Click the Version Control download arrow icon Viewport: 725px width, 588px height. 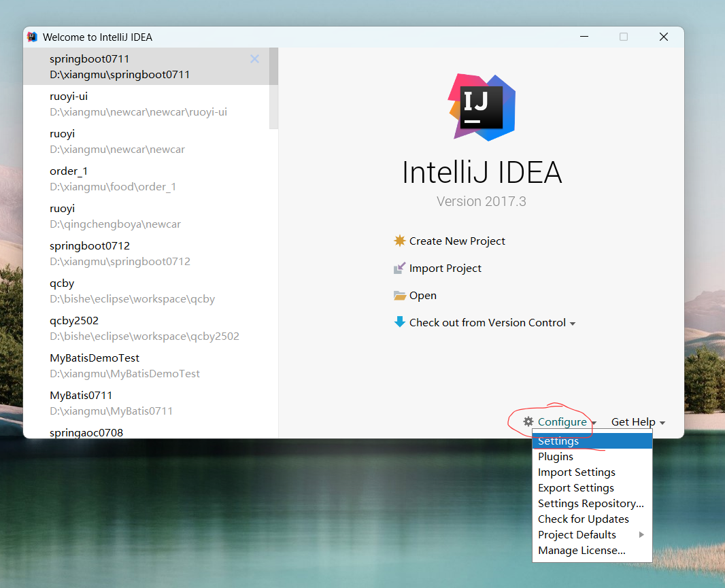399,322
